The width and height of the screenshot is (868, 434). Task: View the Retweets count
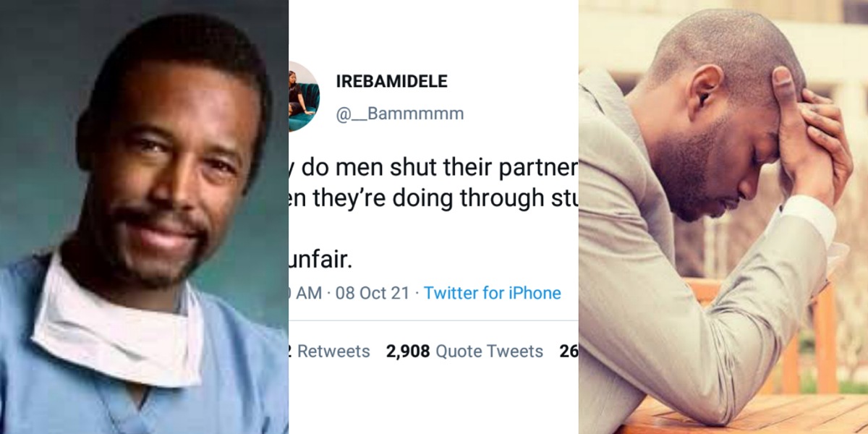click(x=329, y=352)
